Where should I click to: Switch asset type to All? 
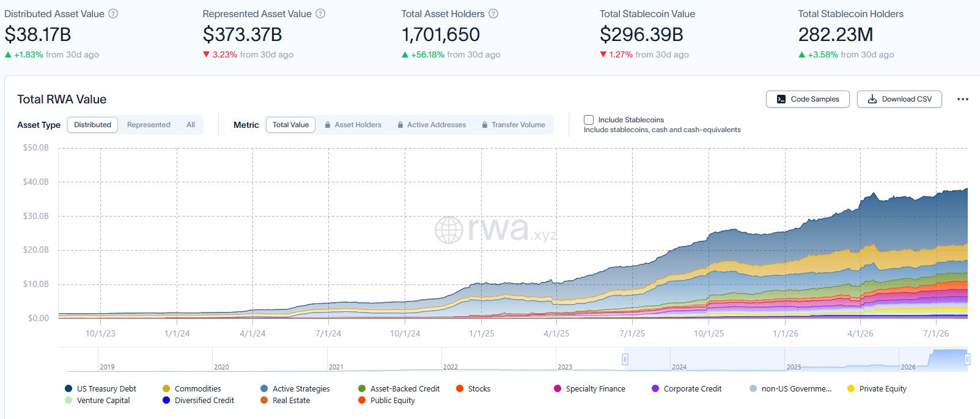(x=191, y=125)
